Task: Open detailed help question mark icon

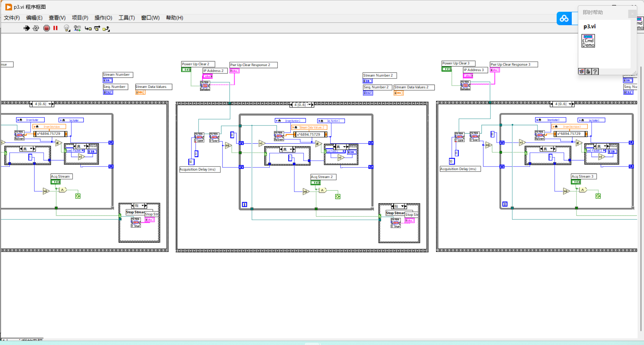Action: point(595,71)
